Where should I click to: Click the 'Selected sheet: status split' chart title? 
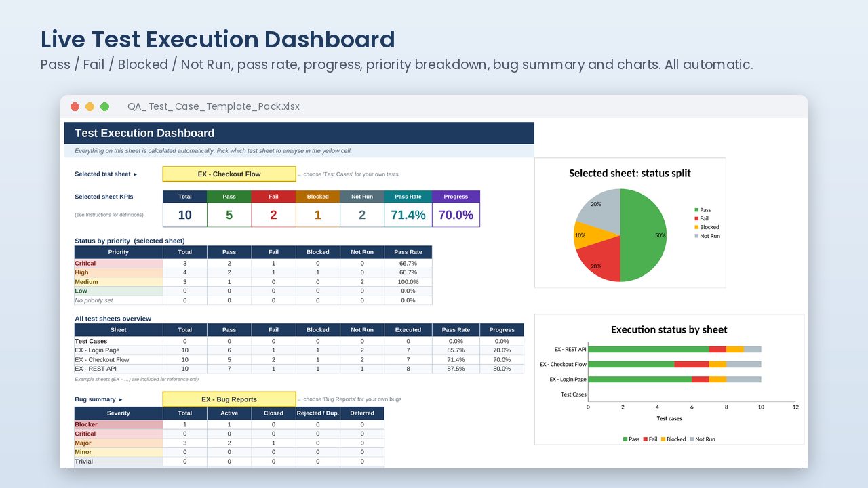(x=630, y=174)
